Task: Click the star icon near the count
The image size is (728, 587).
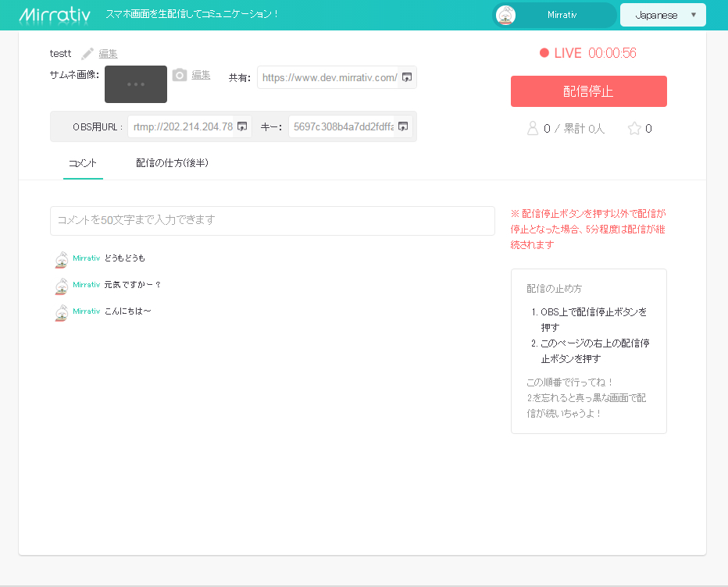Action: pos(634,129)
